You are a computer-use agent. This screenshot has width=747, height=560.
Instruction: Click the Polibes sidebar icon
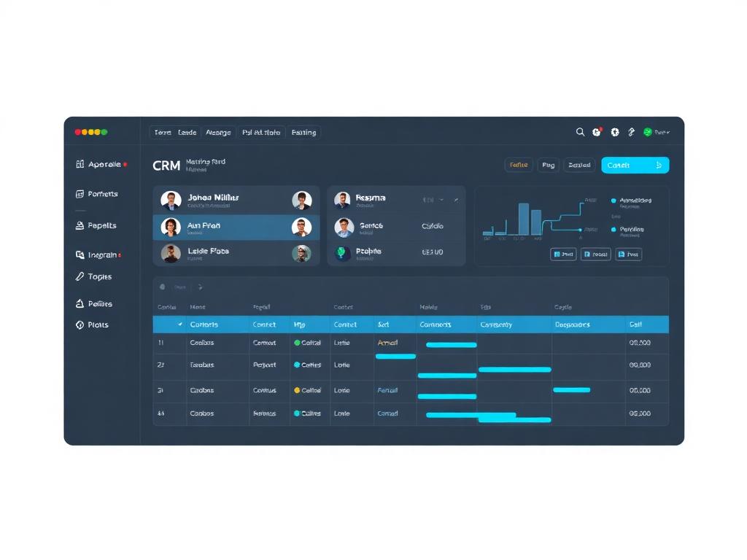coord(80,303)
